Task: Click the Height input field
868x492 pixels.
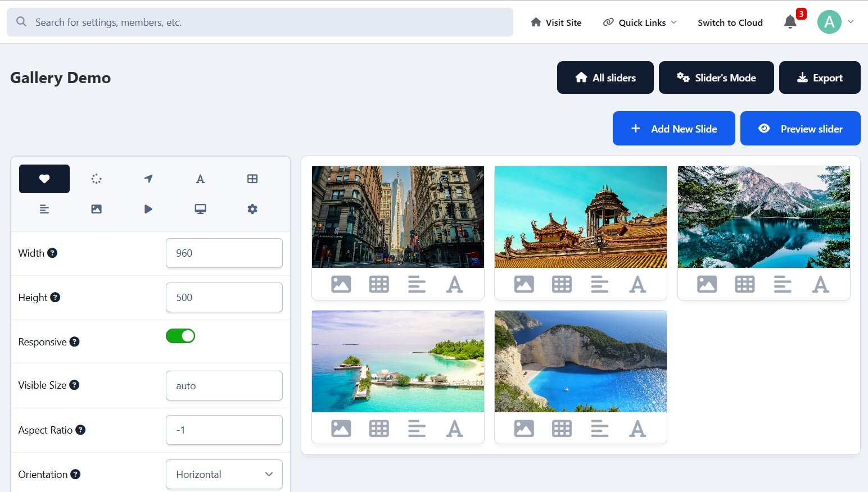Action: coord(224,297)
